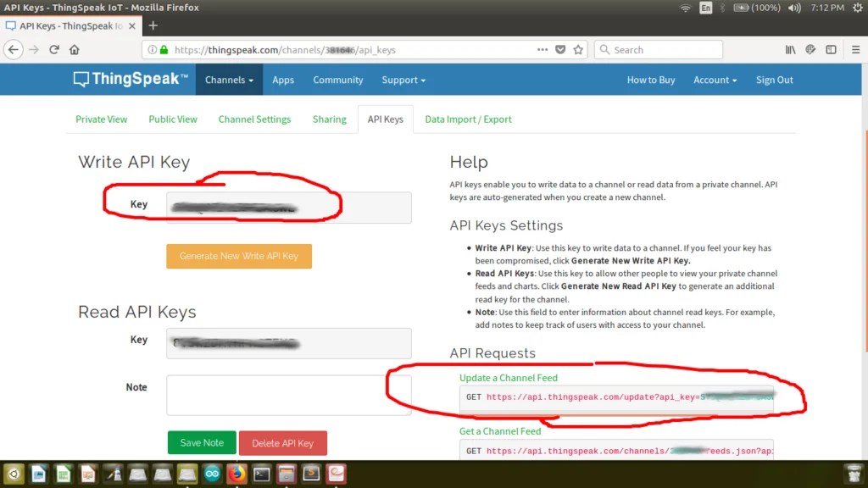Switch to the Public View tab
868x488 pixels.
point(173,119)
